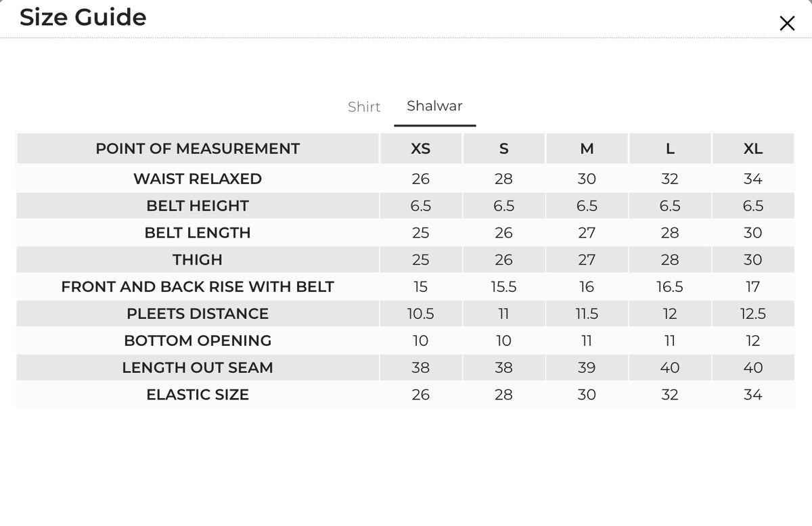Click the ELASTIC SIZE row label
The image size is (812, 526).
click(198, 395)
